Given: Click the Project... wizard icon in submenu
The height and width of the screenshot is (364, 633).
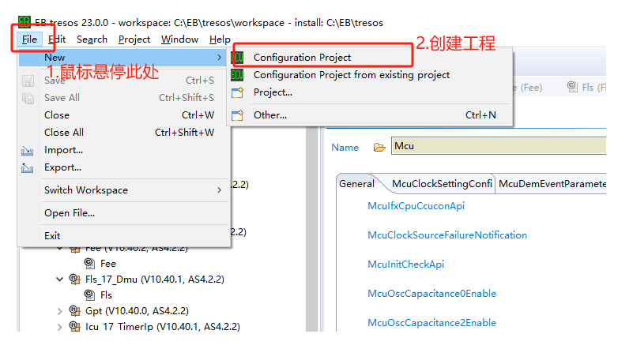Looking at the screenshot, I should pyautogui.click(x=238, y=92).
